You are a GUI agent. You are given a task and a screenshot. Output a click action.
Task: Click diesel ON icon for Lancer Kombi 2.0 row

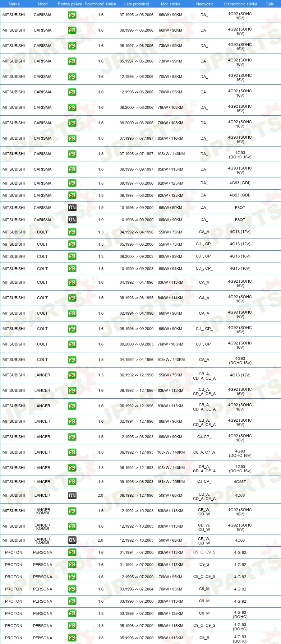[72, 540]
